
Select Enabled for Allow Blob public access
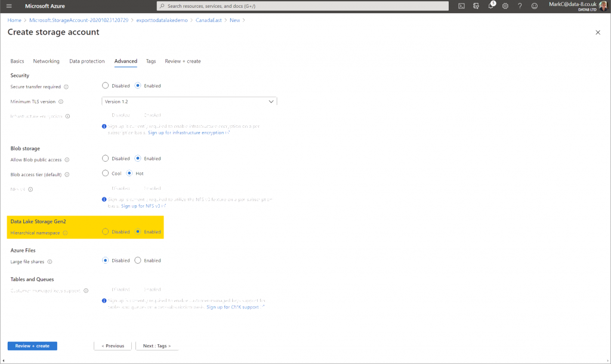pyautogui.click(x=138, y=159)
